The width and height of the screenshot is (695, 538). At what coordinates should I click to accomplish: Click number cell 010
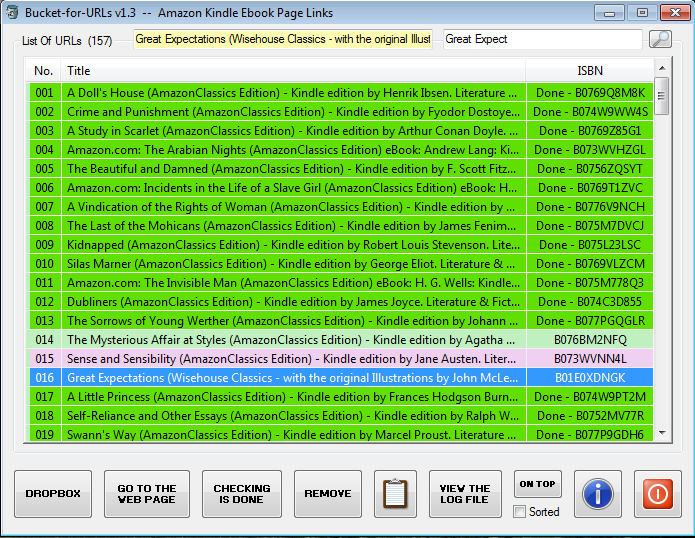pyautogui.click(x=44, y=264)
